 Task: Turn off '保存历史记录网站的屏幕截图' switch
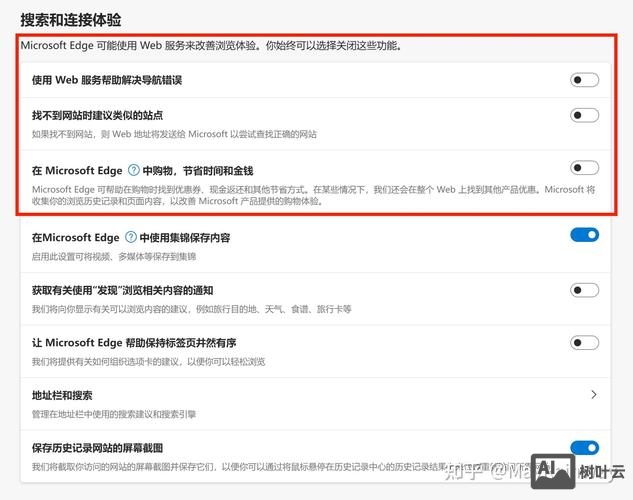point(584,448)
